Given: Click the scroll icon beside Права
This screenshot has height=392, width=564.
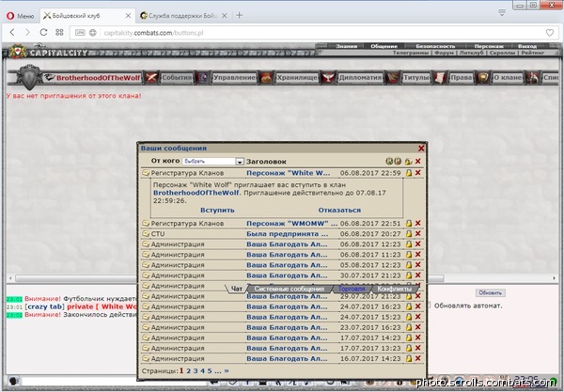Looking at the screenshot, I should tap(439, 77).
